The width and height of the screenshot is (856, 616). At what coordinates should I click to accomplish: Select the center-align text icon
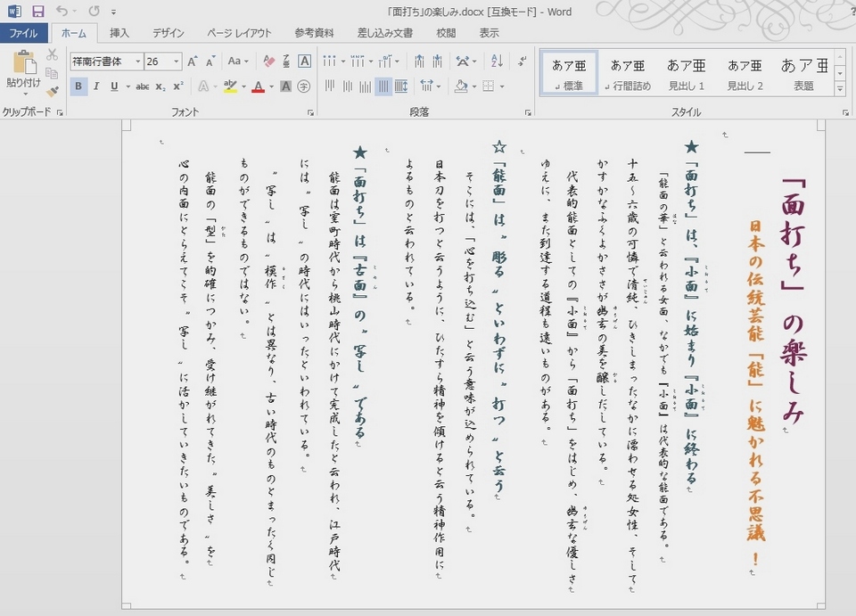pyautogui.click(x=348, y=86)
